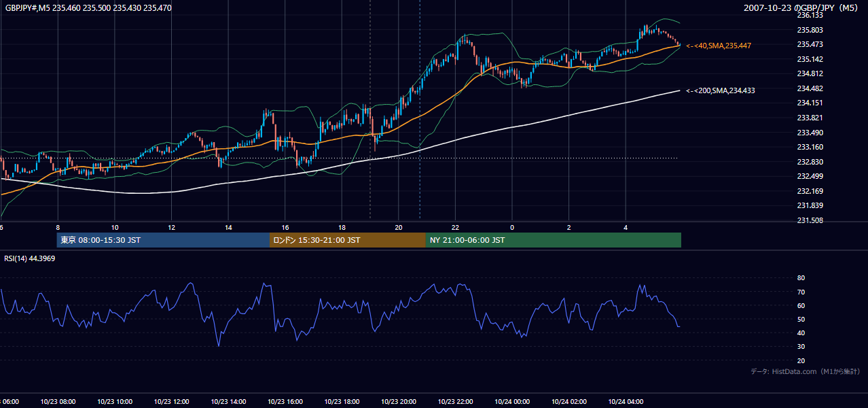Image resolution: width=868 pixels, height=408 pixels.
Task: Click the 東京 08:00-15:30 JST session bar
Action: [163, 240]
